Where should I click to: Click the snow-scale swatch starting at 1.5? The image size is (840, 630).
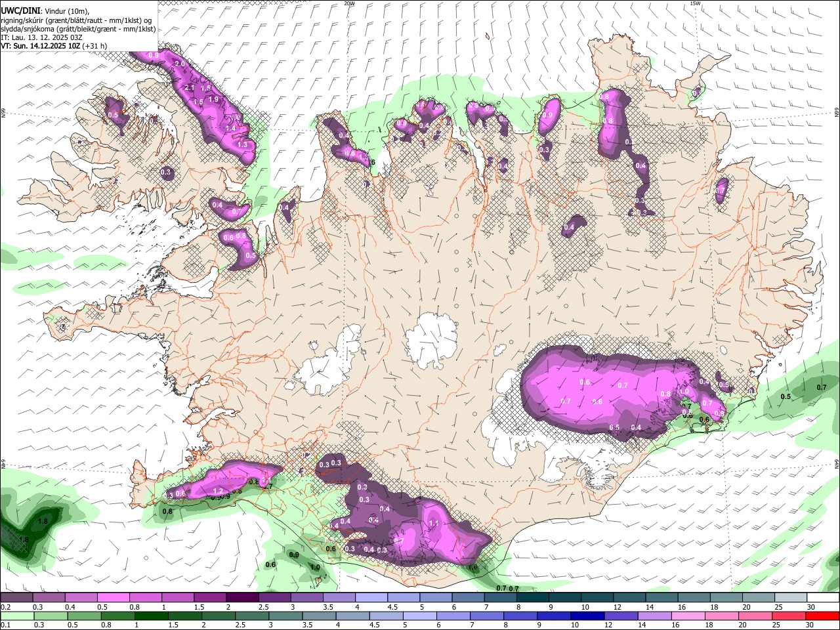click(210, 598)
